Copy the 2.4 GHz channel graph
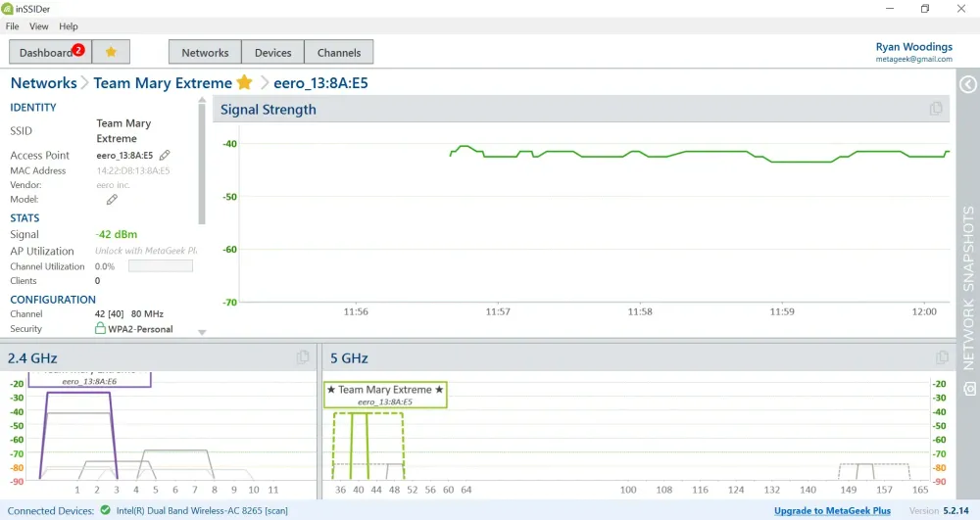 (x=303, y=357)
